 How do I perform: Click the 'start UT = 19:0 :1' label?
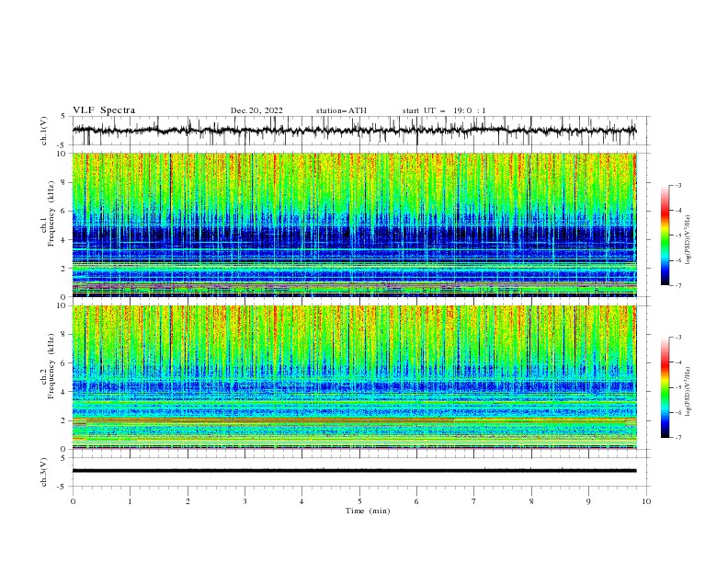(444, 110)
